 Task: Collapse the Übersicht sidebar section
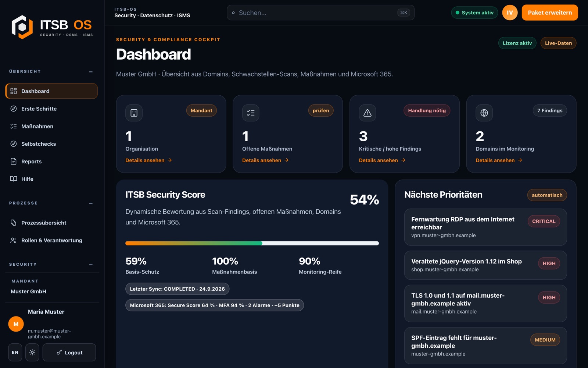pyautogui.click(x=91, y=71)
